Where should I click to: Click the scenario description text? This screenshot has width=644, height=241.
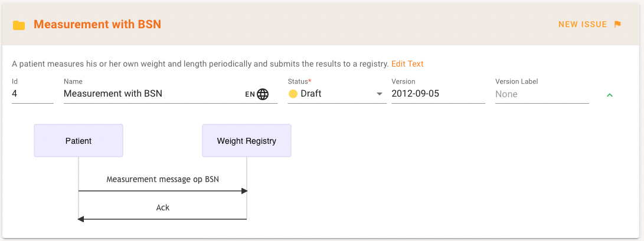pyautogui.click(x=200, y=64)
